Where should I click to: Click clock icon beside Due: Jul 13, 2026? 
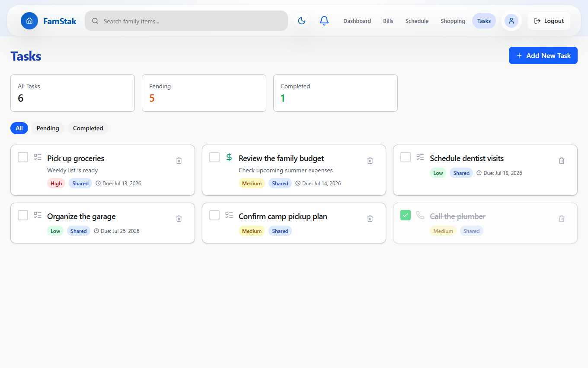pyautogui.click(x=98, y=183)
